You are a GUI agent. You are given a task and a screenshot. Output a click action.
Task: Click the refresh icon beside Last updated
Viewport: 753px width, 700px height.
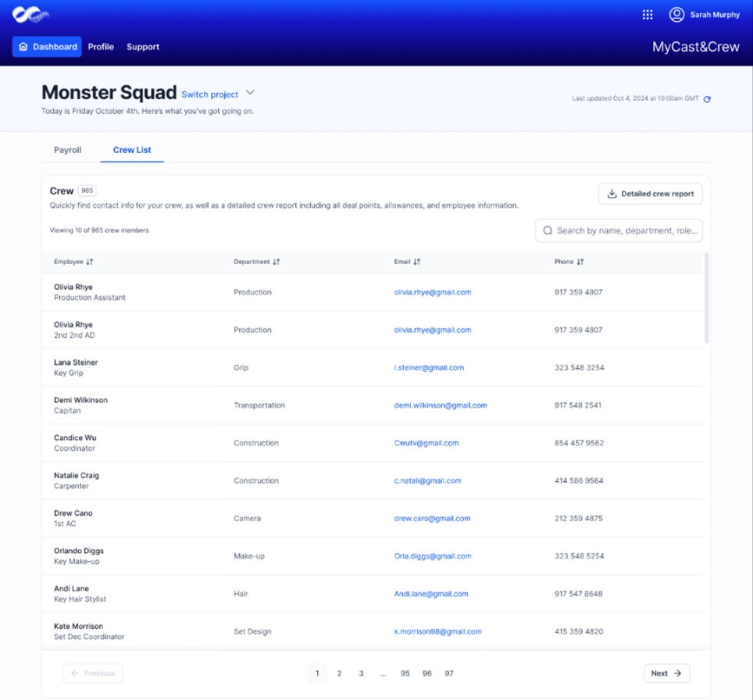click(707, 99)
